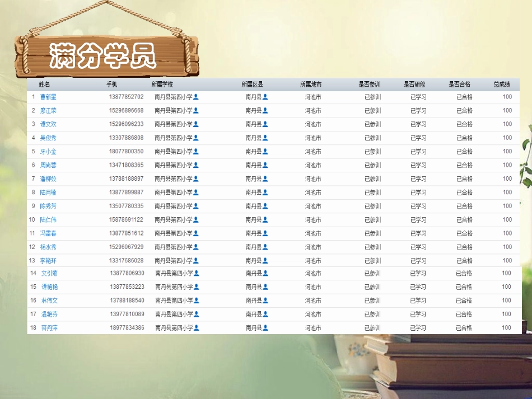The width and height of the screenshot is (532, 399).
Task: Open student name link 陆仁伟
Action: click(48, 220)
